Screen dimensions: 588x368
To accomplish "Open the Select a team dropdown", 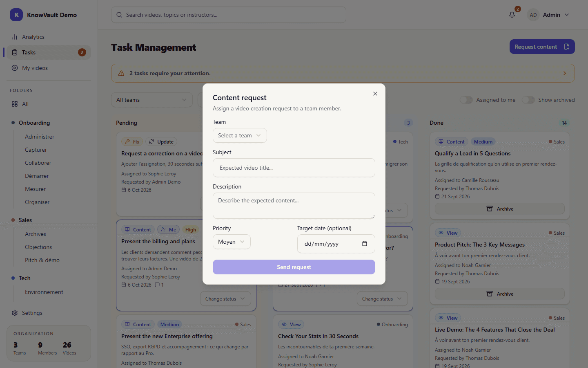I will [240, 135].
